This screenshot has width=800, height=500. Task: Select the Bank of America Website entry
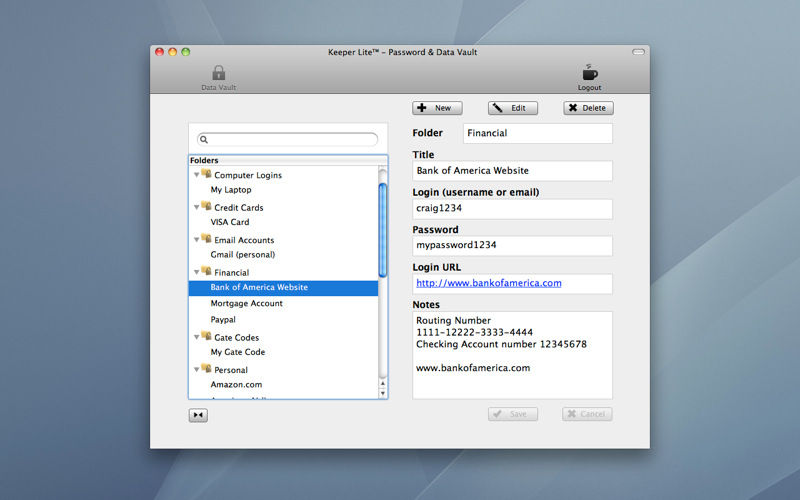tap(283, 288)
